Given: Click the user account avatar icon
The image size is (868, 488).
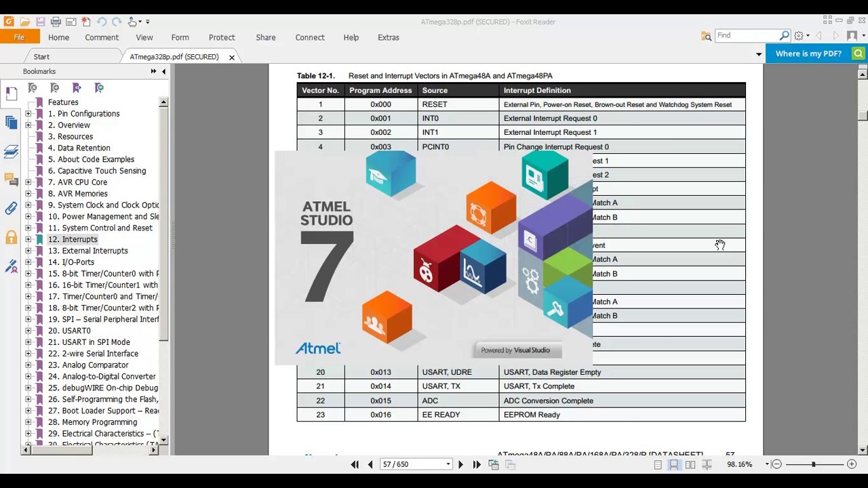Looking at the screenshot, I should pos(852,36).
